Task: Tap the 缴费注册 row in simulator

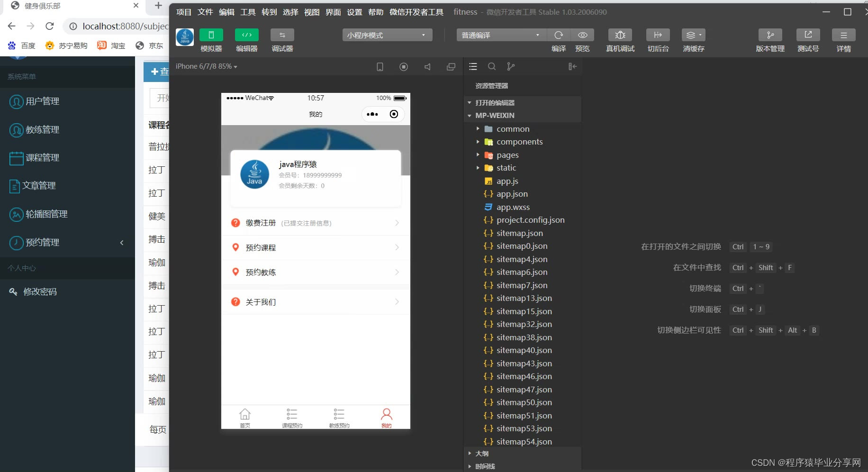Action: 316,223
